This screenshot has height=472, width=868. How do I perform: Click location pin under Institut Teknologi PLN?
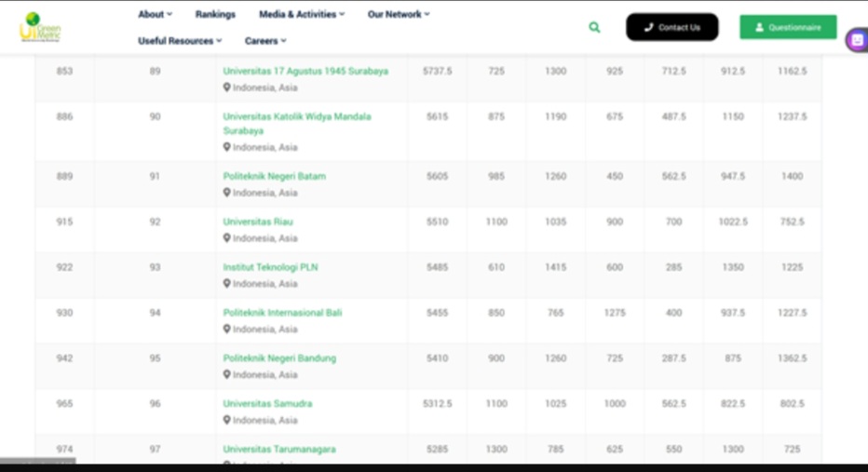click(x=226, y=284)
